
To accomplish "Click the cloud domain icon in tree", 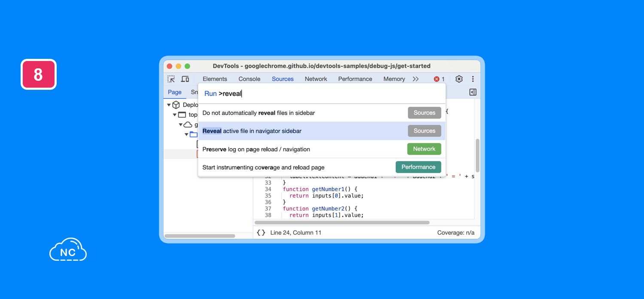I will pyautogui.click(x=188, y=125).
